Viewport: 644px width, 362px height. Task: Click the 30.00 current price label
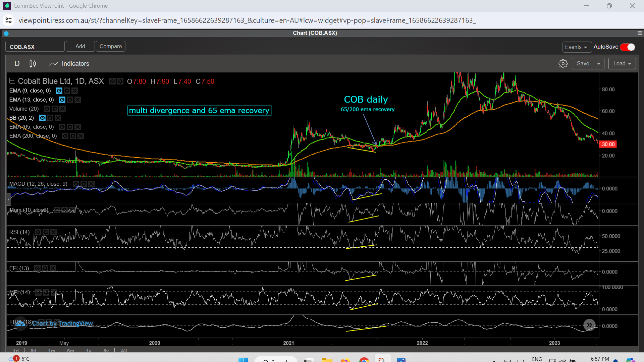click(608, 144)
